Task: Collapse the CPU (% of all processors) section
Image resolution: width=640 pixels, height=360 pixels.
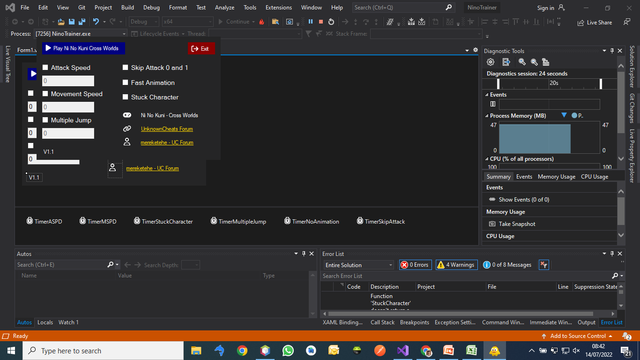Action: [x=487, y=159]
